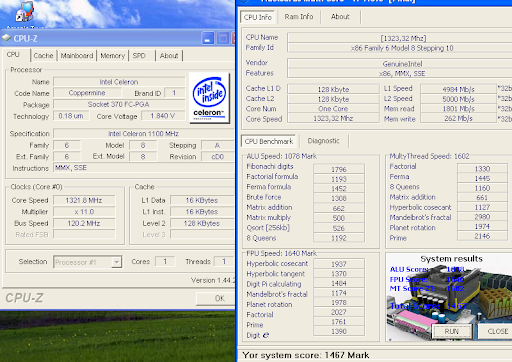This screenshot has height=362, width=512.
Task: Click RUN to start the benchmark
Action: pos(452,331)
